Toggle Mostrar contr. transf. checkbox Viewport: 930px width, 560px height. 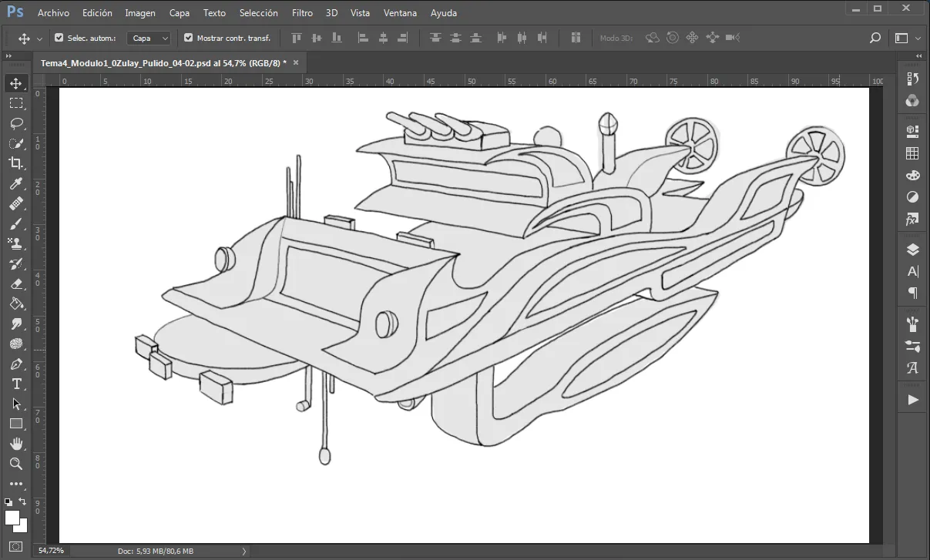click(188, 38)
